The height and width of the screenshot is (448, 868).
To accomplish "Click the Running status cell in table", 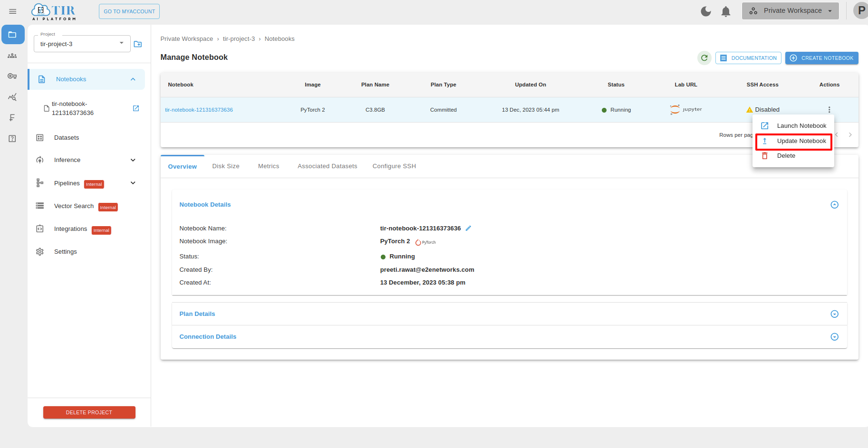I will 616,110.
